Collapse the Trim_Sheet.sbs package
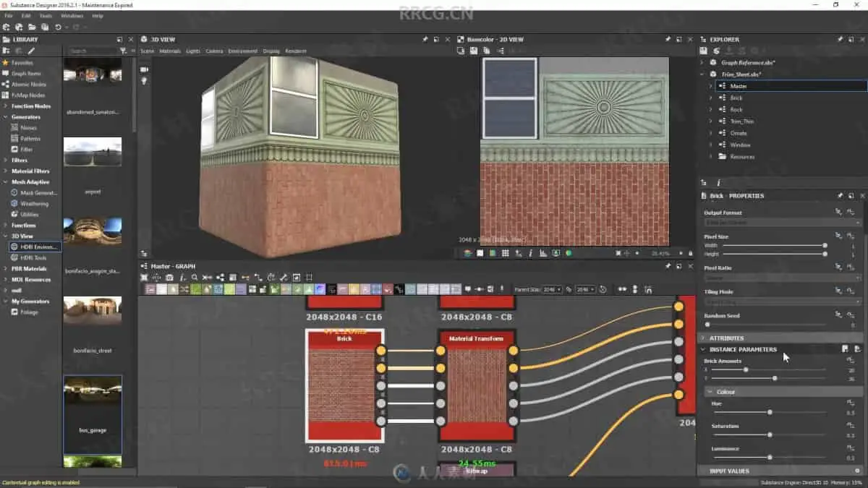This screenshot has height=488, width=868. (x=702, y=74)
